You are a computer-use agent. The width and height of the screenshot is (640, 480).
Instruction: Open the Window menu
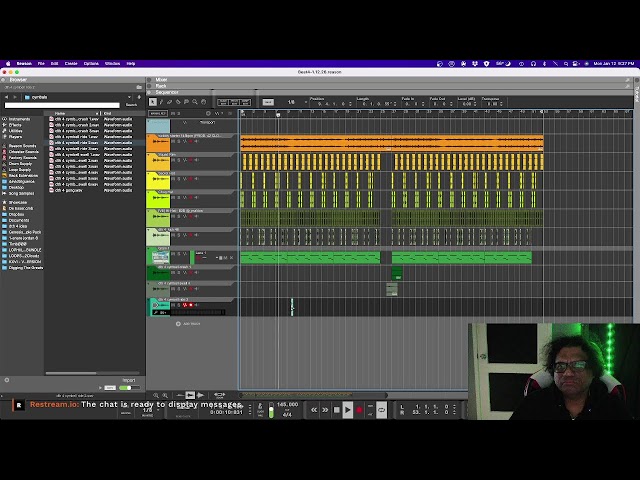click(113, 64)
